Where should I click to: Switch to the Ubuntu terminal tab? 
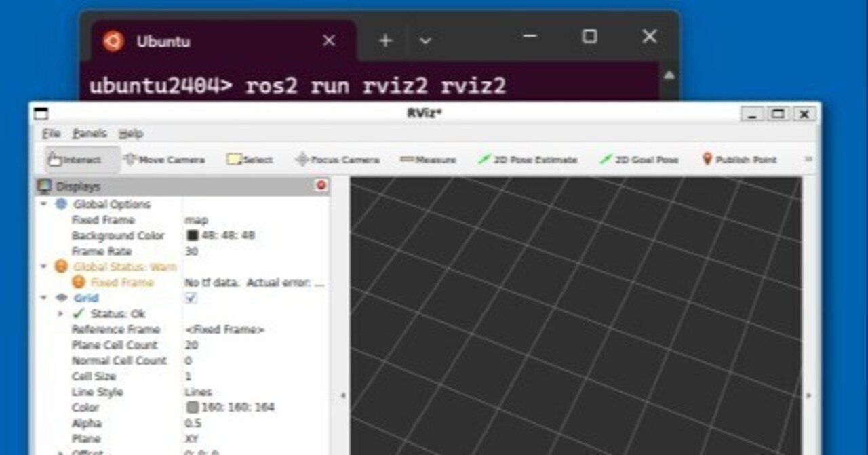tap(163, 41)
